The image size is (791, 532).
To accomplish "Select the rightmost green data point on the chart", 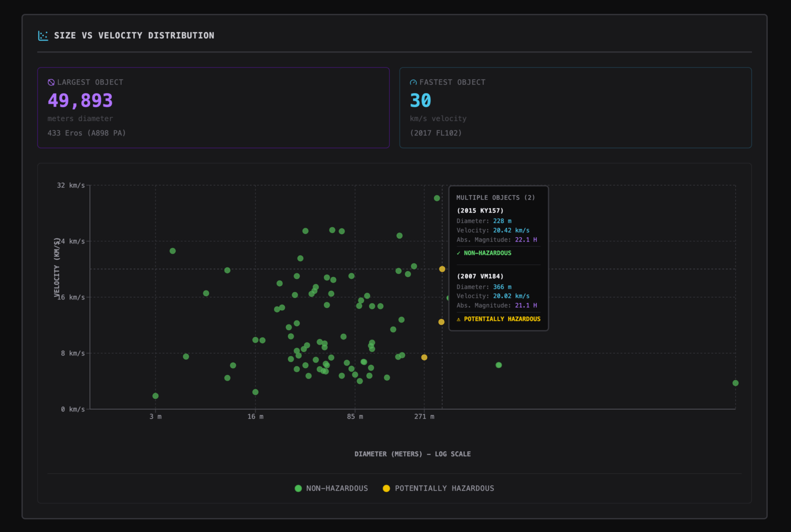I will coord(735,383).
